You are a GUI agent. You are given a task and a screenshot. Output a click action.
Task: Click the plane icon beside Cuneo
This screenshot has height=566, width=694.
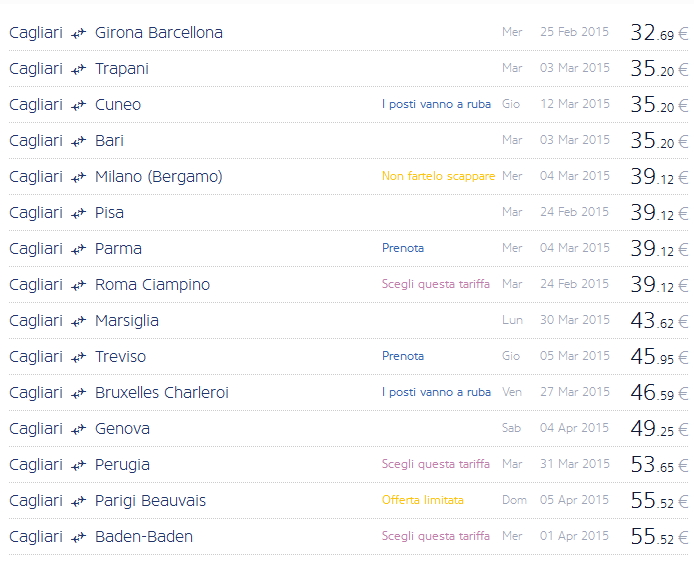(x=79, y=105)
